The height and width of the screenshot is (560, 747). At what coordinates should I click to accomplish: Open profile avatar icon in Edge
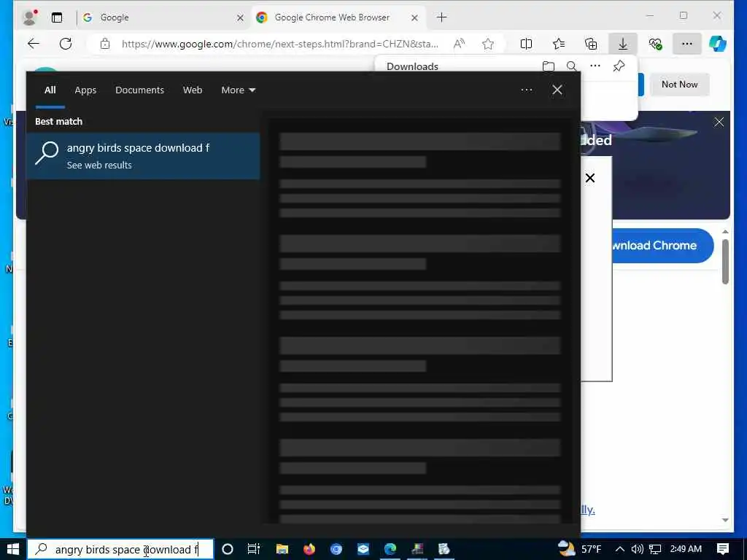click(30, 17)
